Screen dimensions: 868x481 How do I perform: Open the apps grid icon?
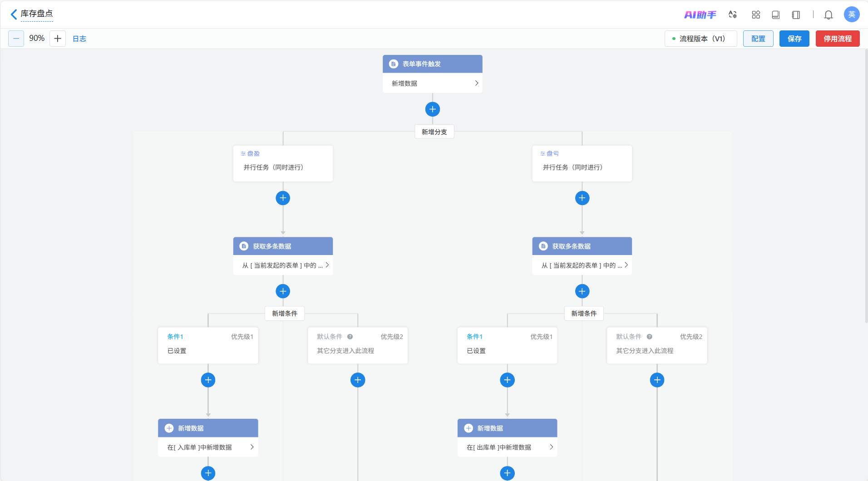[755, 15]
